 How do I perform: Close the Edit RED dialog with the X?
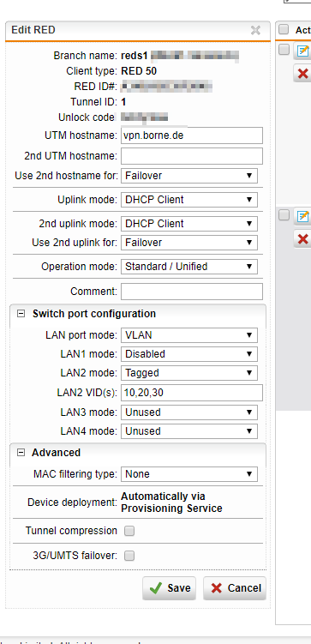(255, 30)
